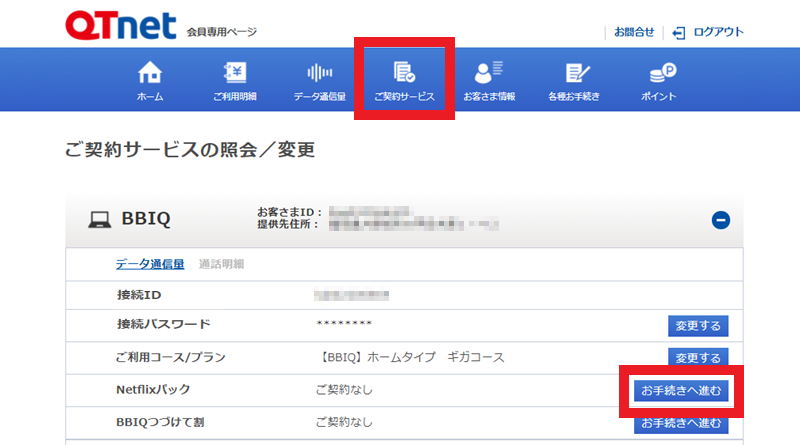Image resolution: width=800 pixels, height=445 pixels.
Task: Open お客さま情報 person icon
Action: (489, 72)
